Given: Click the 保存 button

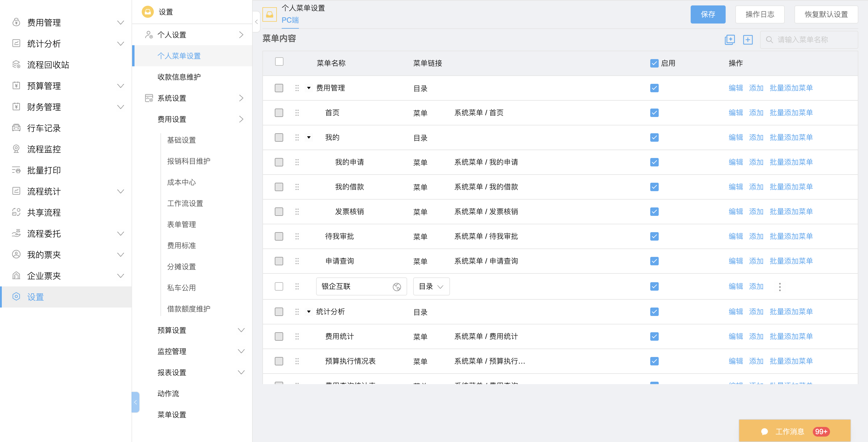Looking at the screenshot, I should [x=708, y=14].
